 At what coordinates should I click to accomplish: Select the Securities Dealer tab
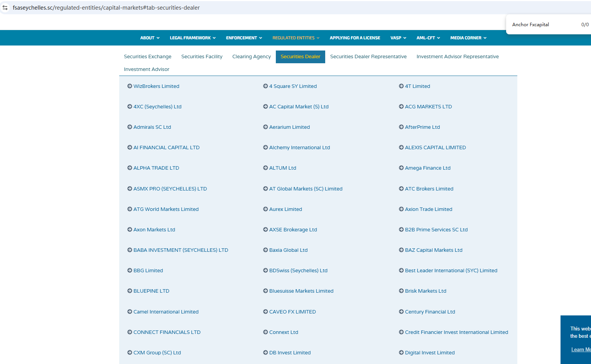coord(301,57)
